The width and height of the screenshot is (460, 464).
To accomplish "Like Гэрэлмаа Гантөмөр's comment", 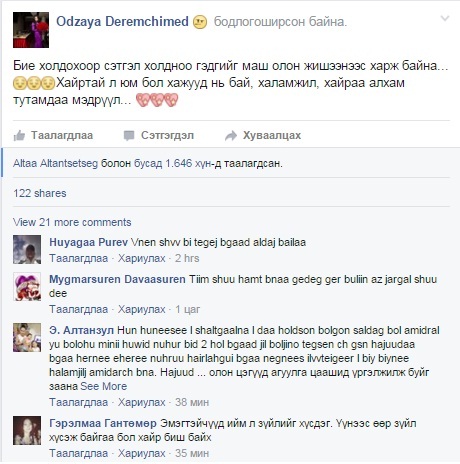I will point(79,453).
